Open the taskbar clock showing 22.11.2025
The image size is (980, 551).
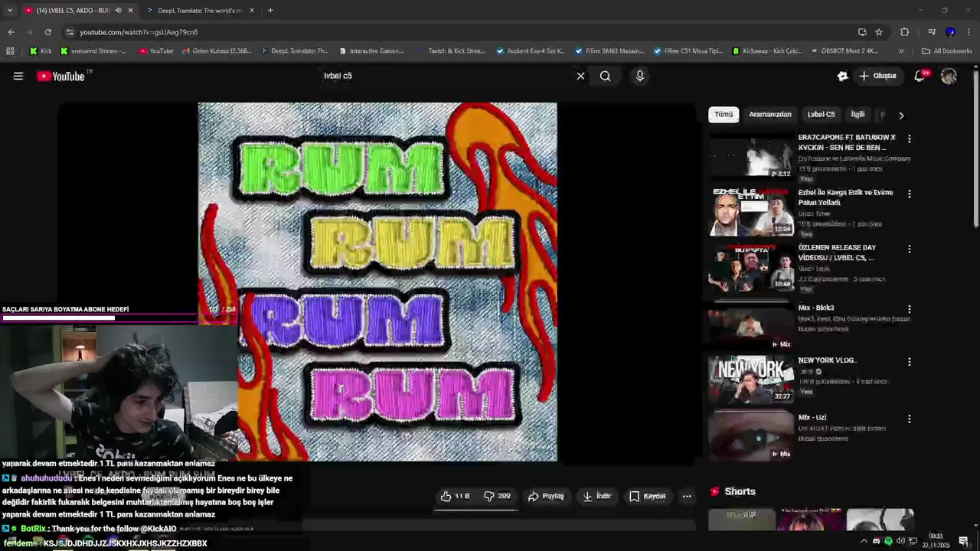936,541
